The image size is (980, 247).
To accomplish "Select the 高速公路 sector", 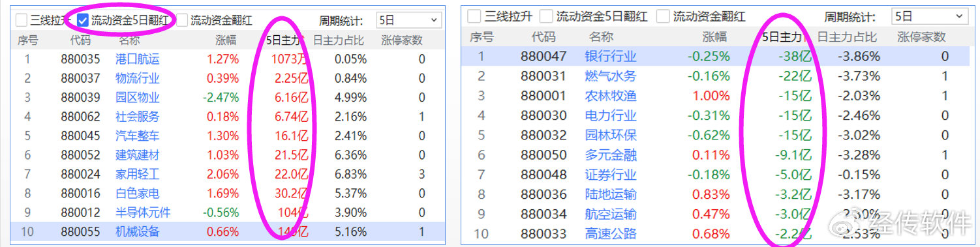I will click(611, 234).
